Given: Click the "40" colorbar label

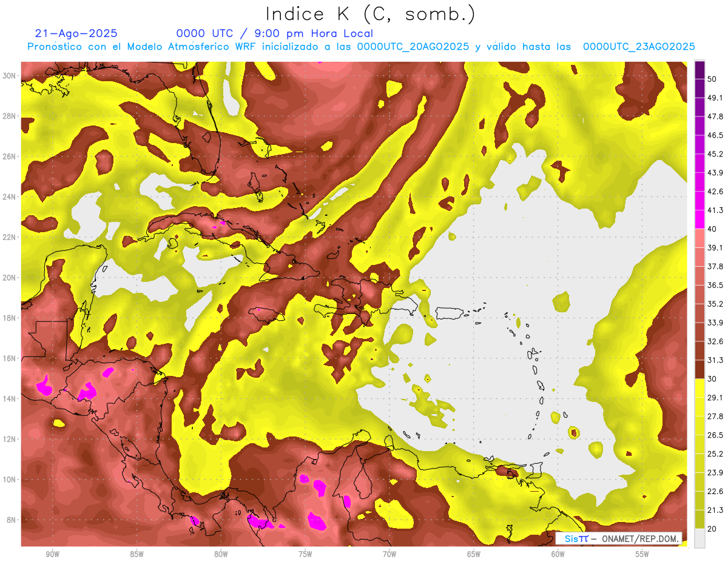Looking at the screenshot, I should pyautogui.click(x=712, y=229).
